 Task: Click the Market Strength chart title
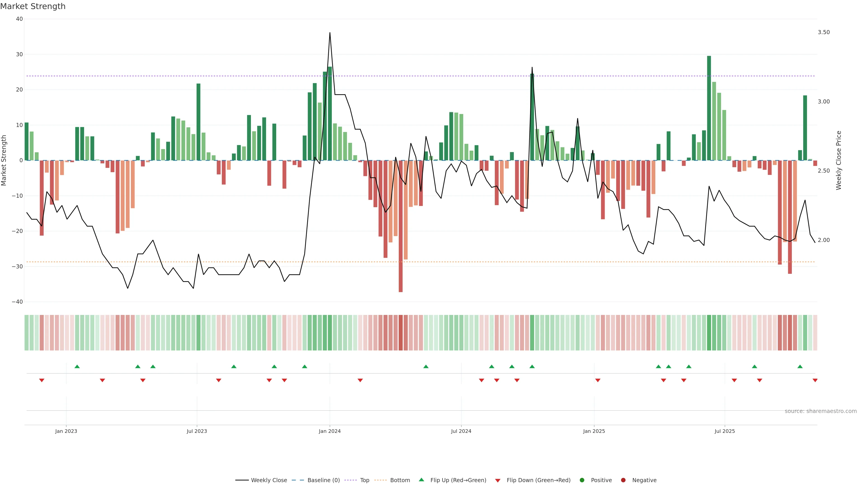[33, 6]
